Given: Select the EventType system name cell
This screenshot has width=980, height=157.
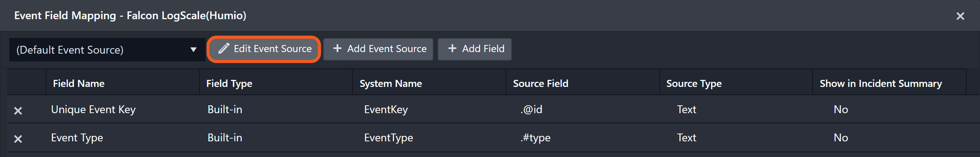Looking at the screenshot, I should (x=388, y=138).
